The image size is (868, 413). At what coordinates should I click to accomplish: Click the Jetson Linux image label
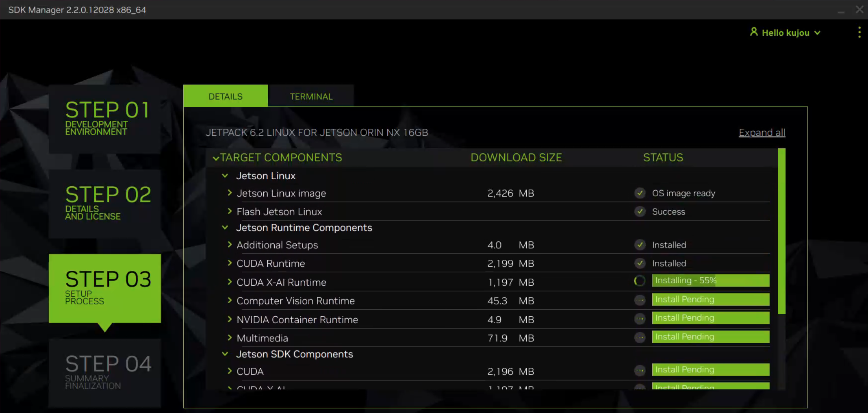point(281,193)
